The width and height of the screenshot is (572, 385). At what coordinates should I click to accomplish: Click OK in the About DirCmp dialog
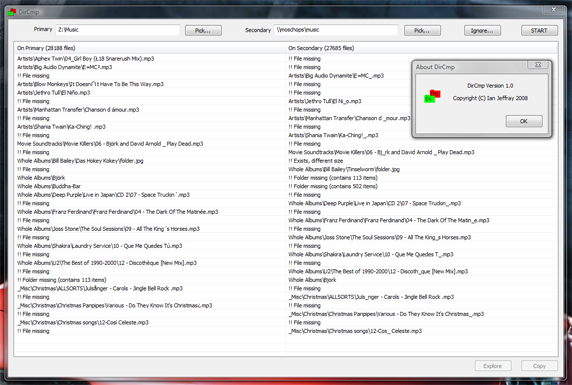(x=524, y=121)
